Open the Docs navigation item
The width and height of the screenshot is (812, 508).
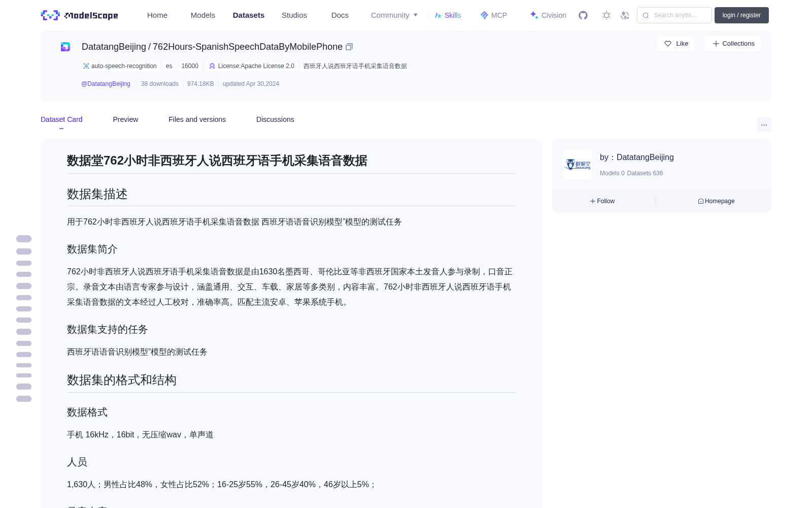click(x=340, y=15)
